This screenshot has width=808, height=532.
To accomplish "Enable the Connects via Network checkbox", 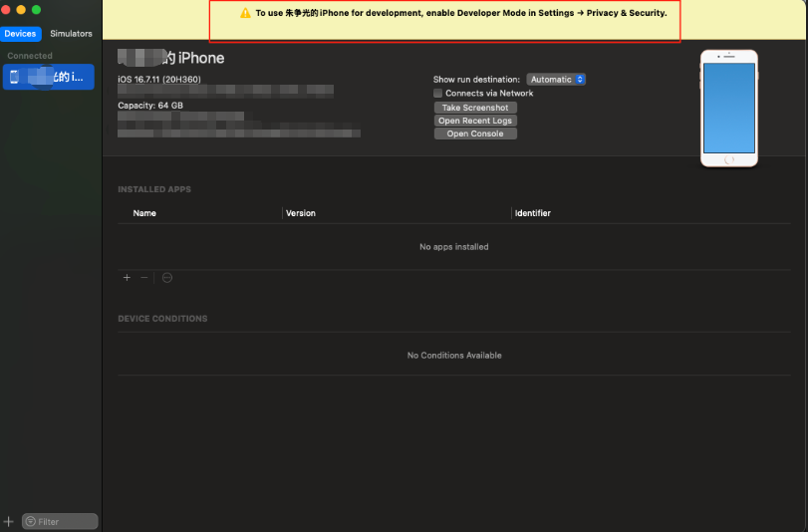I will point(438,94).
